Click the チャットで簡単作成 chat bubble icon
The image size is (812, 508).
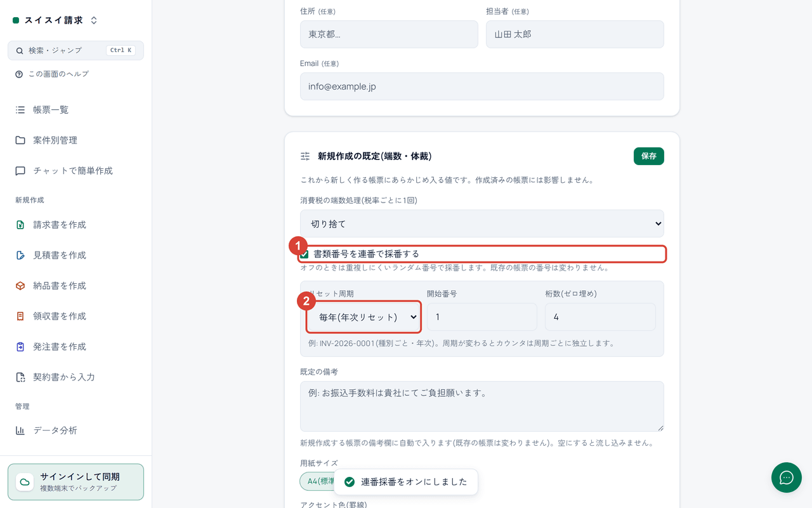(20, 171)
